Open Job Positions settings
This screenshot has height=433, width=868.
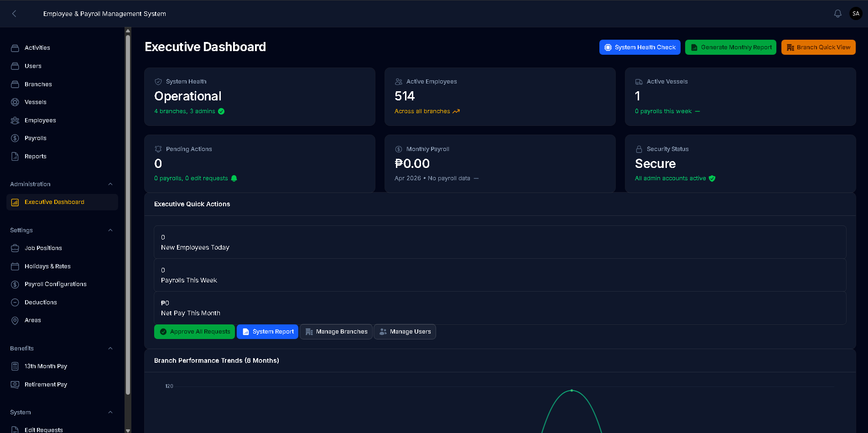[x=62, y=248]
